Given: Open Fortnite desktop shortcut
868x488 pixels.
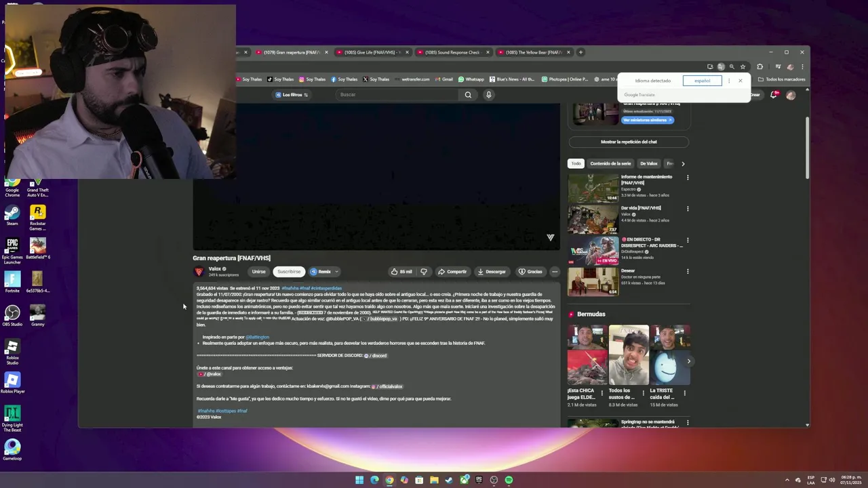Looking at the screenshot, I should click(x=12, y=282).
